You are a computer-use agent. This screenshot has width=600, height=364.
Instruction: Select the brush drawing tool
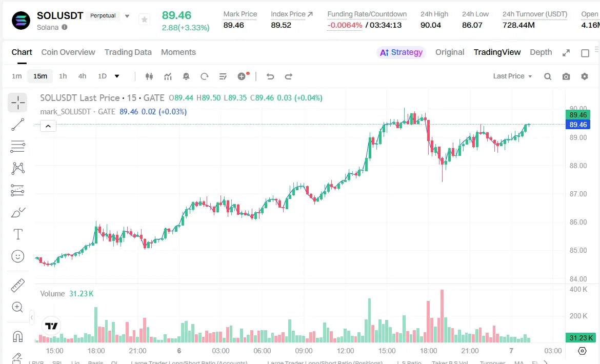(x=17, y=213)
